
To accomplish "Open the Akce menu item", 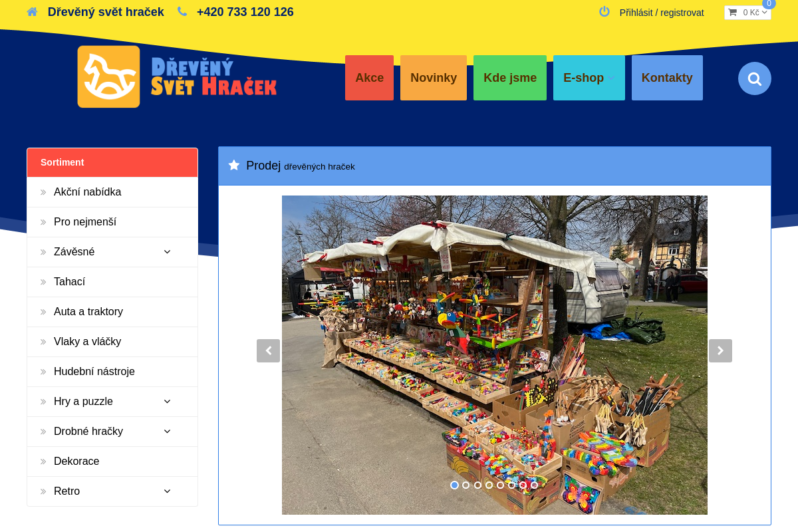I will 369,78.
